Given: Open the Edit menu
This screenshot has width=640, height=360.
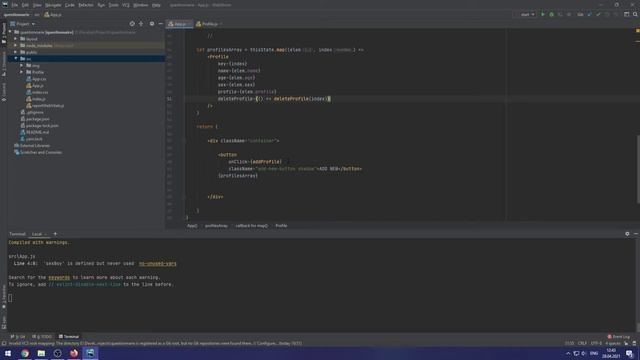Looking at the screenshot, I should click(25, 5).
